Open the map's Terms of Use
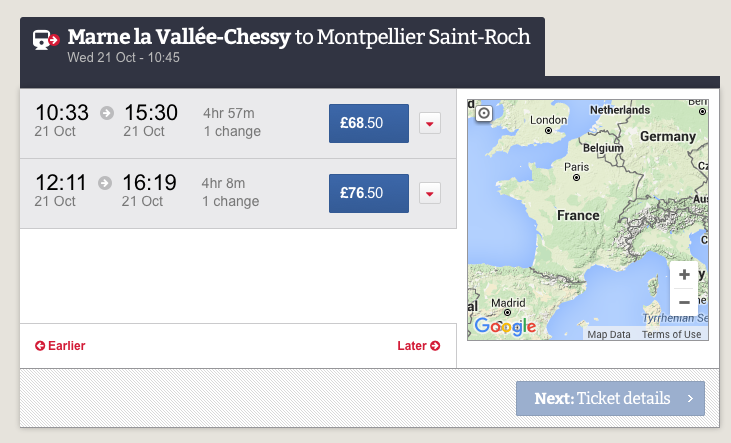 (x=671, y=335)
